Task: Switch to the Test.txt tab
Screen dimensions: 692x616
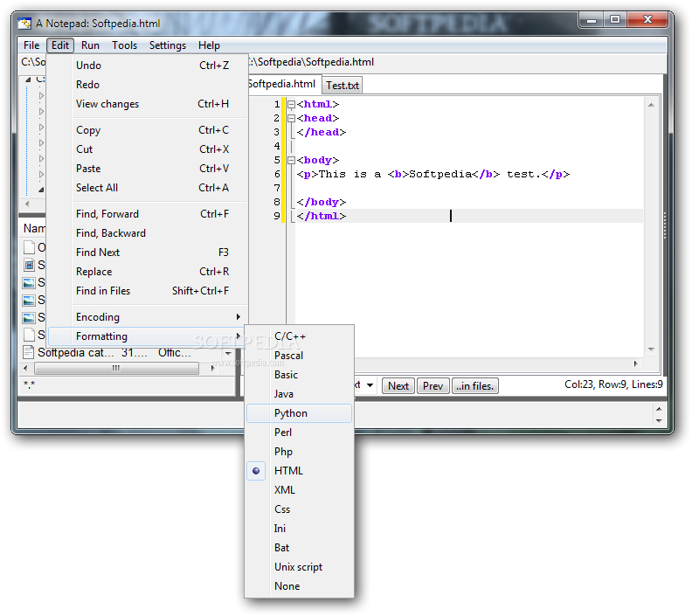Action: tap(343, 85)
